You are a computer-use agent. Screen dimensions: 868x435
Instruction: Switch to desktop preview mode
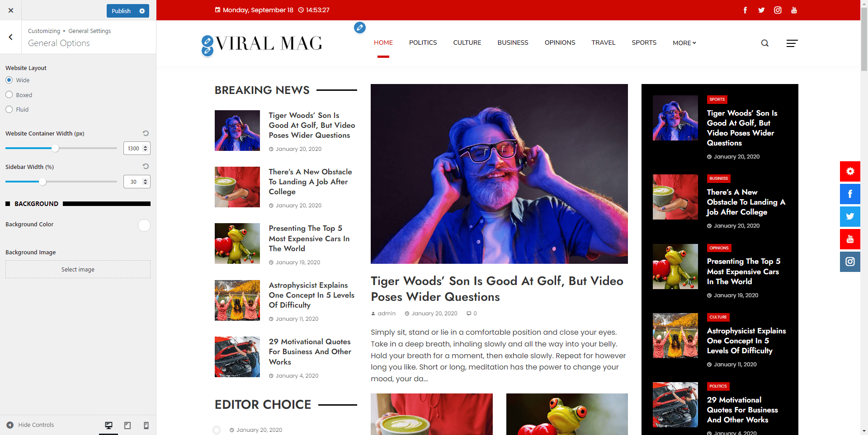(x=108, y=425)
